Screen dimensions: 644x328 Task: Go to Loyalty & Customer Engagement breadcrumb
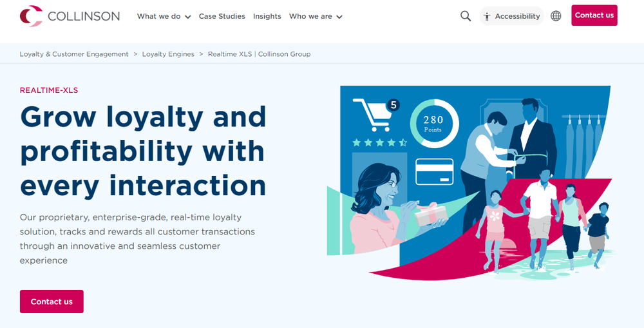74,54
